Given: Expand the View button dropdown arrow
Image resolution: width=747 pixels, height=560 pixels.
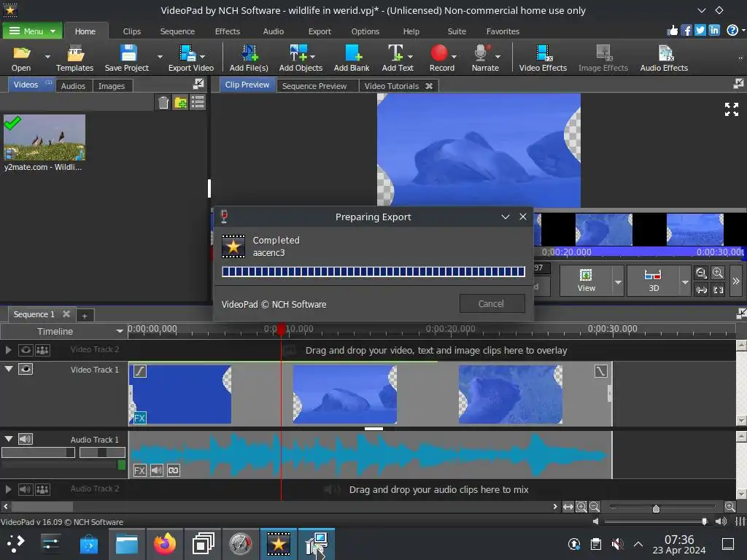Looking at the screenshot, I should pyautogui.click(x=618, y=281).
